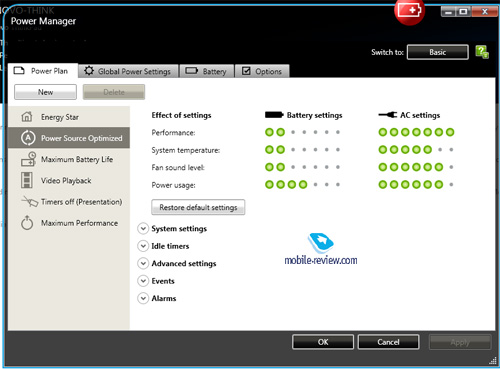Image resolution: width=500 pixels, height=369 pixels.
Task: Click the Battery Performance dot indicator
Action: pyautogui.click(x=303, y=132)
